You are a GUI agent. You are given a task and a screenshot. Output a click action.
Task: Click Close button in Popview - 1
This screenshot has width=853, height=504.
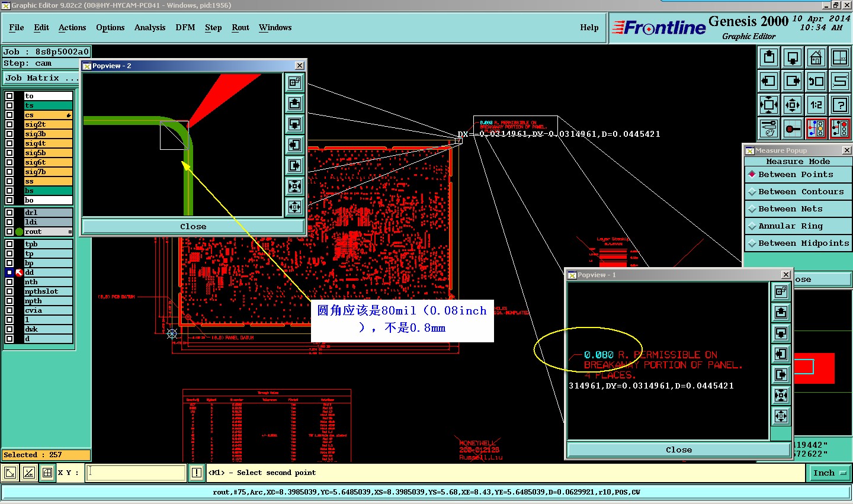click(679, 450)
